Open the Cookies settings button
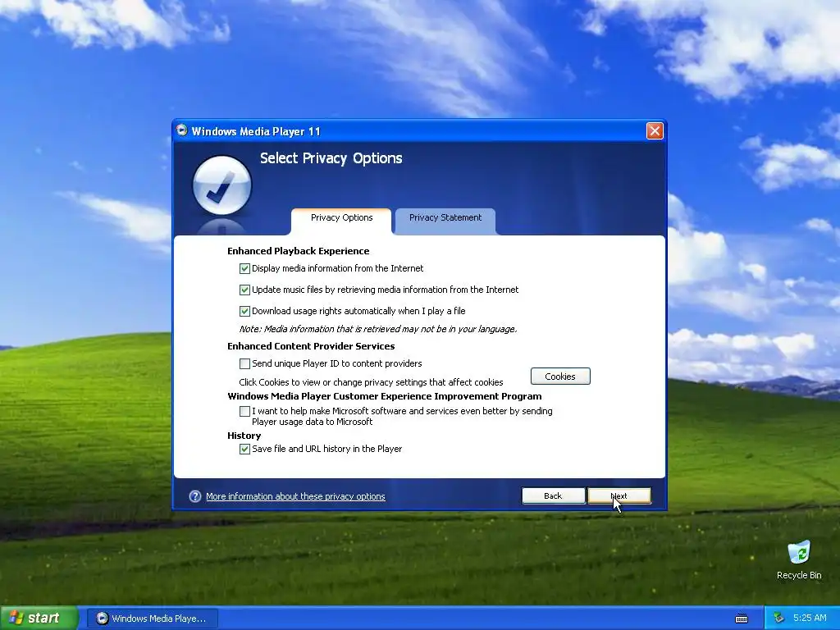The image size is (840, 630). point(560,377)
